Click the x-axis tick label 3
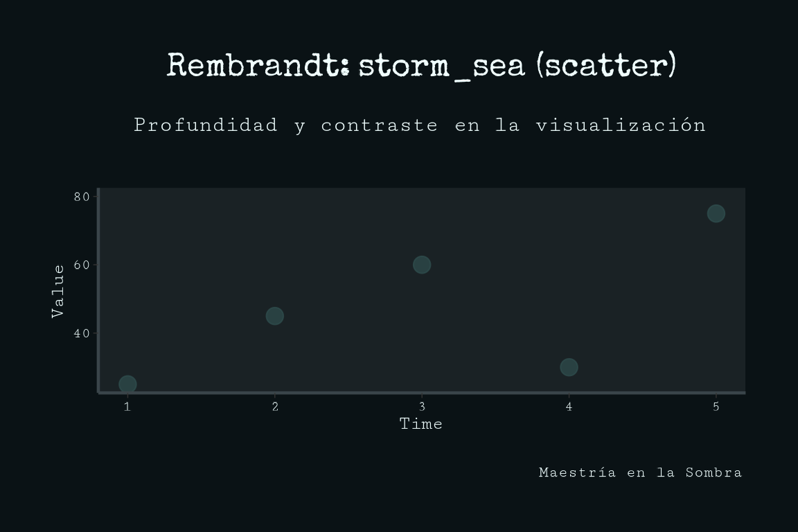The image size is (798, 532). (422, 406)
